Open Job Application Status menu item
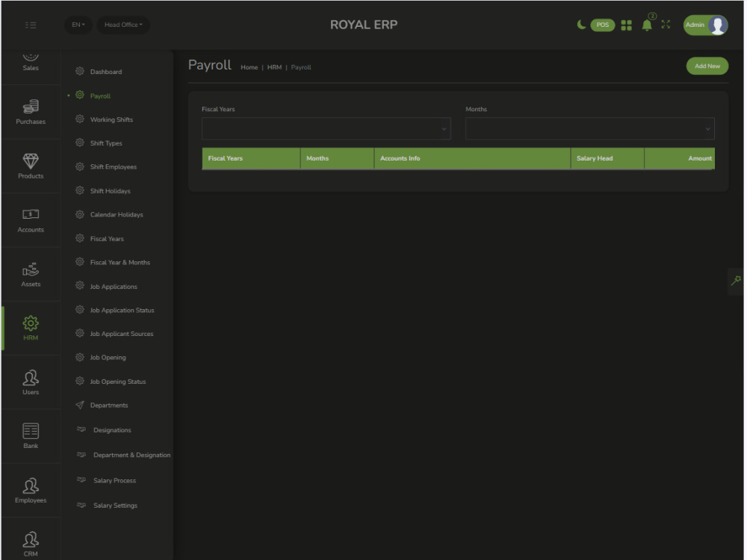The width and height of the screenshot is (747, 560). 123,311
